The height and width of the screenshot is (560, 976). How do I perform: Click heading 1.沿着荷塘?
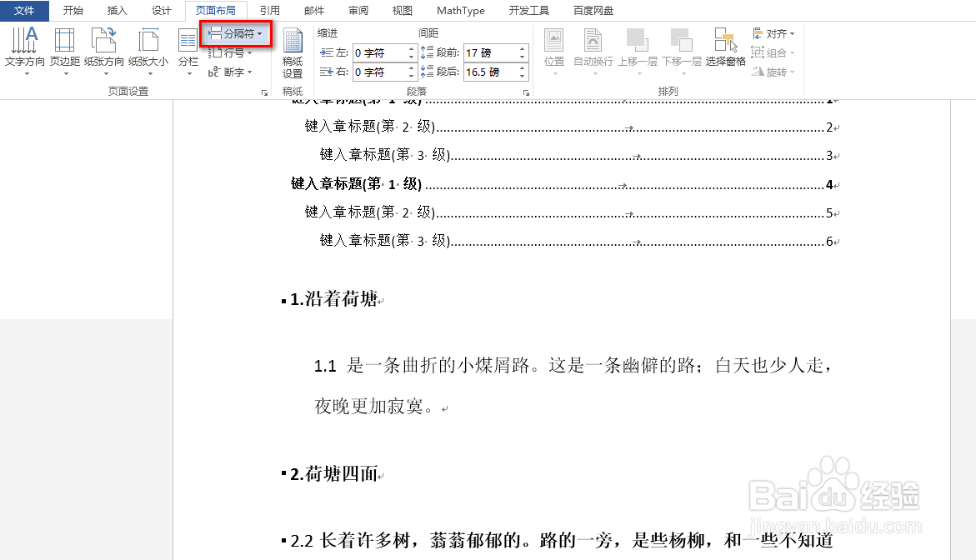[x=333, y=299]
